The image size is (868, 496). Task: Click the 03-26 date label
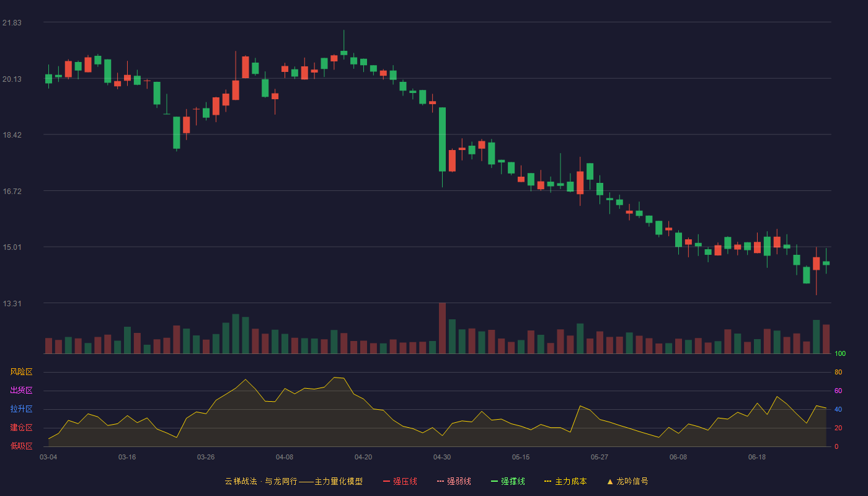pyautogui.click(x=206, y=457)
